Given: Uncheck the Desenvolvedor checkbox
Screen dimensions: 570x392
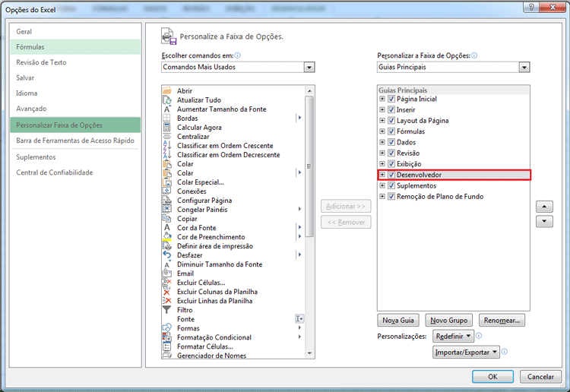Looking at the screenshot, I should point(391,175).
